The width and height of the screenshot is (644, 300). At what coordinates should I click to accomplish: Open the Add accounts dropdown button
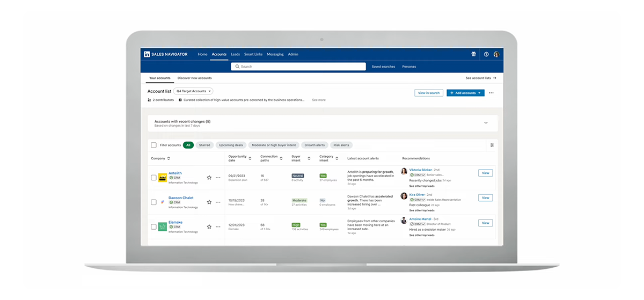[465, 93]
